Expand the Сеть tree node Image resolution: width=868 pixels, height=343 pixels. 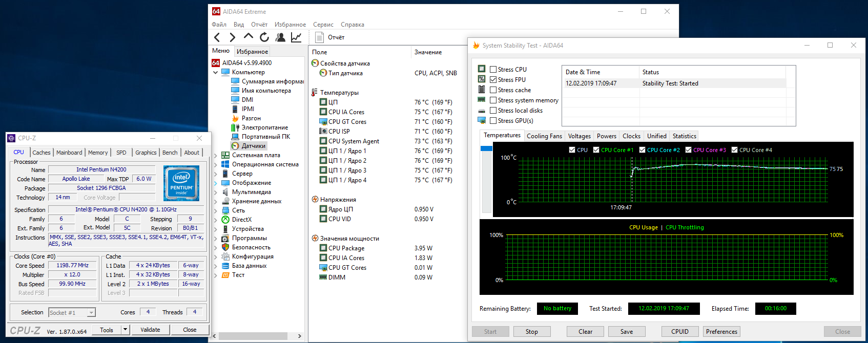[x=216, y=210]
